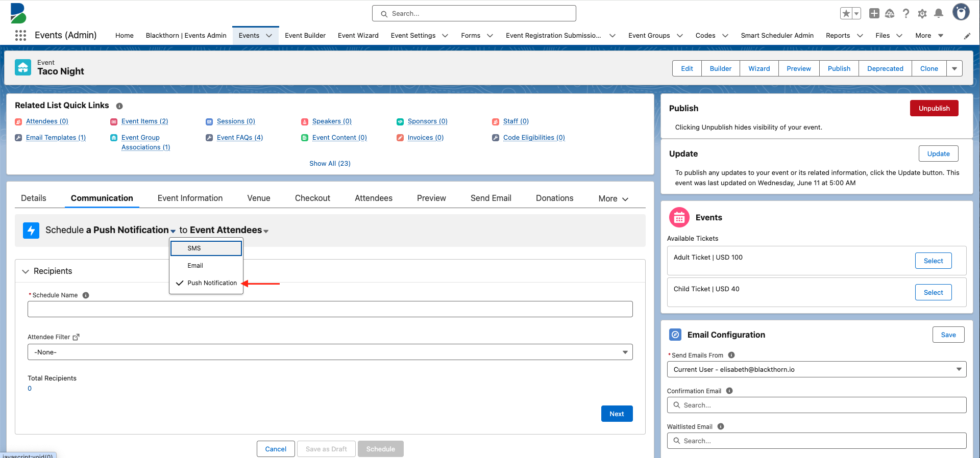The image size is (980, 458).
Task: Focus the Waitlisted Email search field
Action: click(817, 441)
